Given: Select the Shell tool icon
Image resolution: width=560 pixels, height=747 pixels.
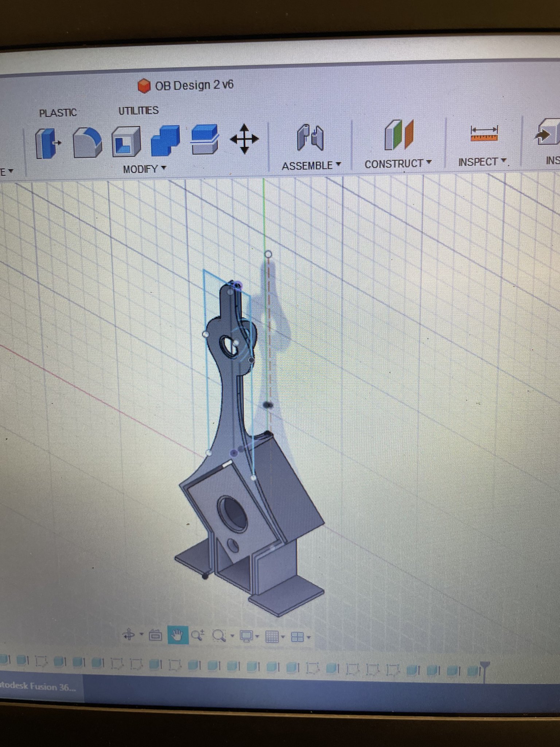Looking at the screenshot, I should click(126, 142).
